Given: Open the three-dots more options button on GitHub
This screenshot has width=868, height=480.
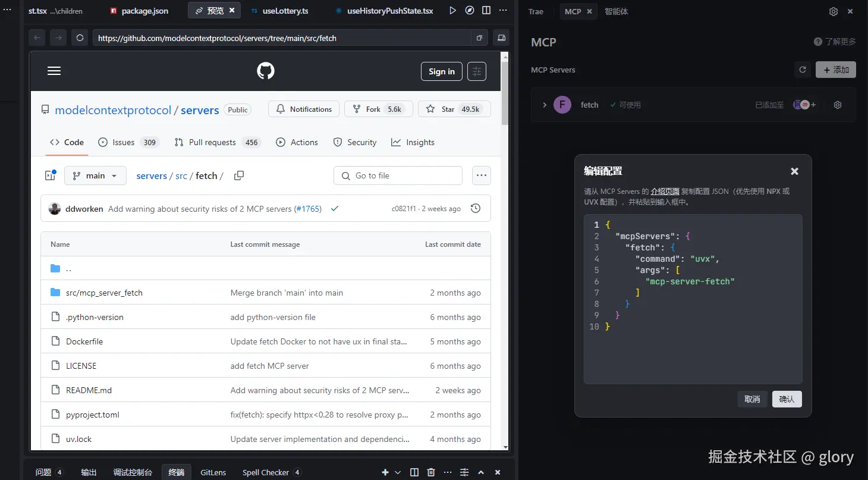Looking at the screenshot, I should [x=482, y=175].
